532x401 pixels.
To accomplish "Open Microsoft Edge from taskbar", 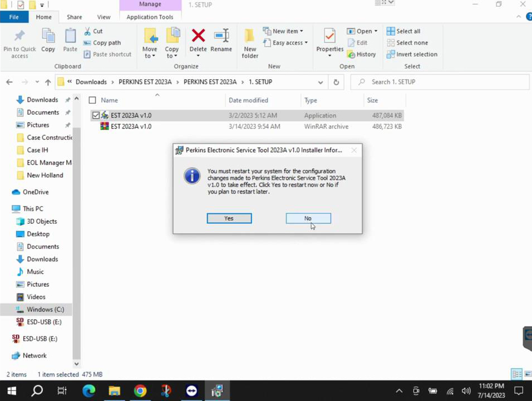I will (x=88, y=391).
